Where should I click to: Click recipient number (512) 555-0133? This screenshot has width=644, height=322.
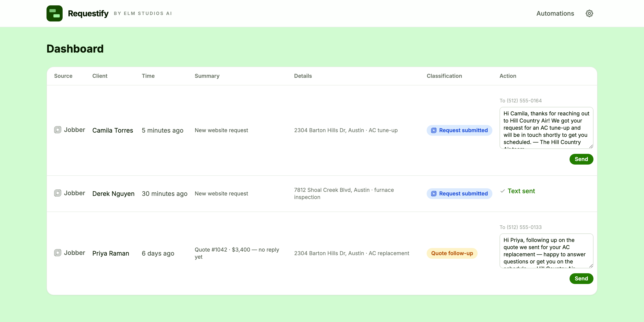tap(524, 227)
